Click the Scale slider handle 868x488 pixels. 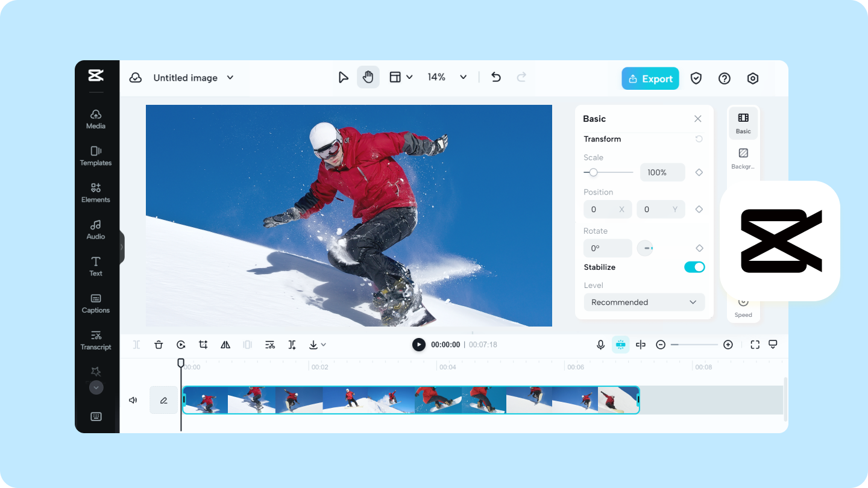(593, 172)
